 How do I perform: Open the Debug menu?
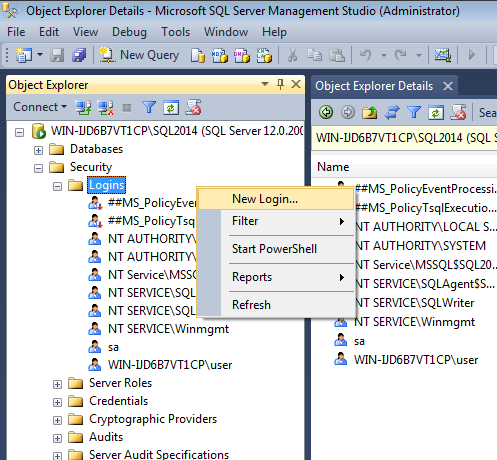(x=129, y=32)
